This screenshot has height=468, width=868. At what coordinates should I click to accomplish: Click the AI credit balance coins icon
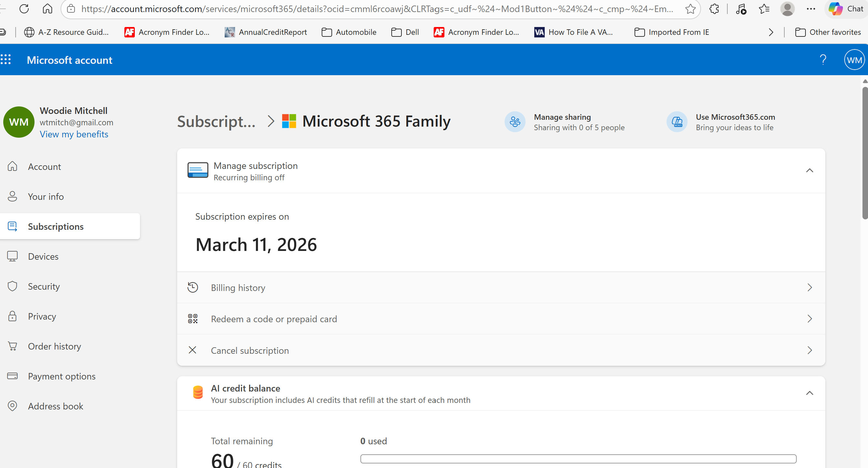198,392
